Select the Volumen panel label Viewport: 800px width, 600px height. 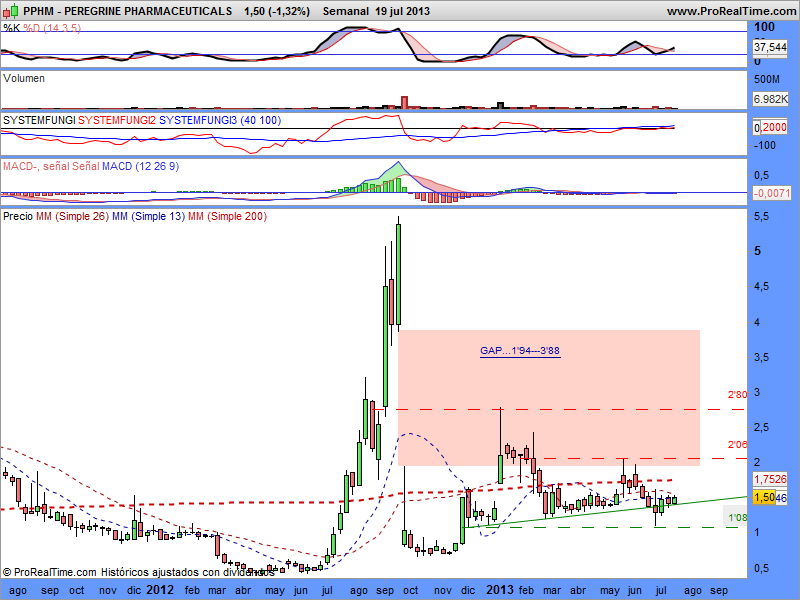[x=24, y=79]
